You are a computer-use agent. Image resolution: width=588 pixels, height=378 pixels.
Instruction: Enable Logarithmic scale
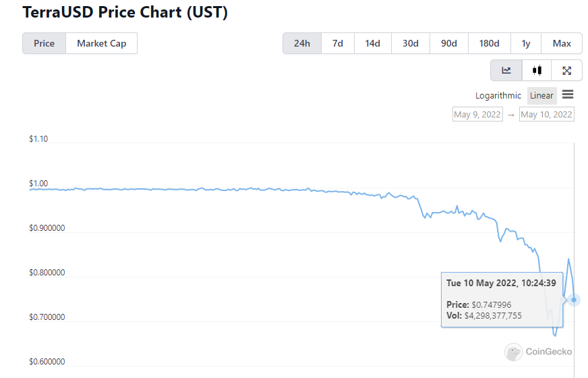pyautogui.click(x=498, y=95)
